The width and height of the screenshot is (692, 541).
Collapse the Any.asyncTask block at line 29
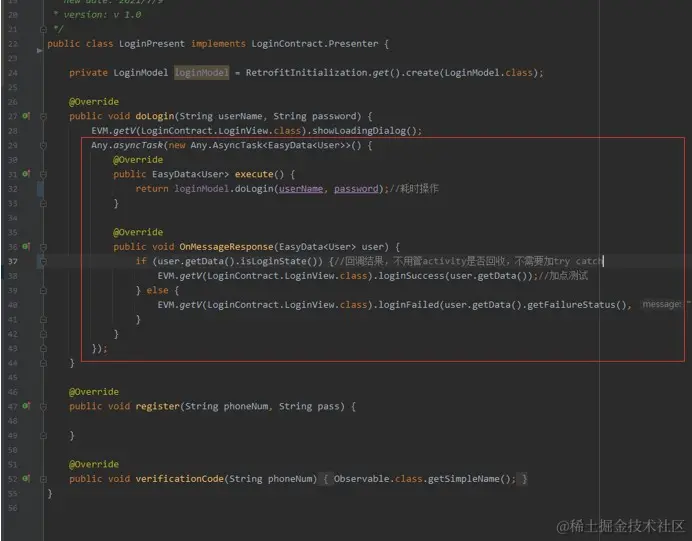point(43,145)
